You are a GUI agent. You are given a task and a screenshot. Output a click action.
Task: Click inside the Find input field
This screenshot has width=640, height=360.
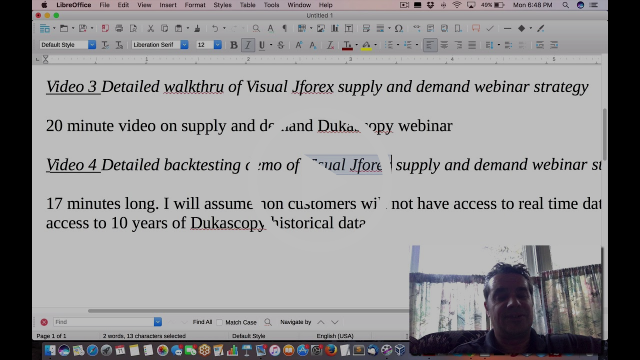coord(104,322)
